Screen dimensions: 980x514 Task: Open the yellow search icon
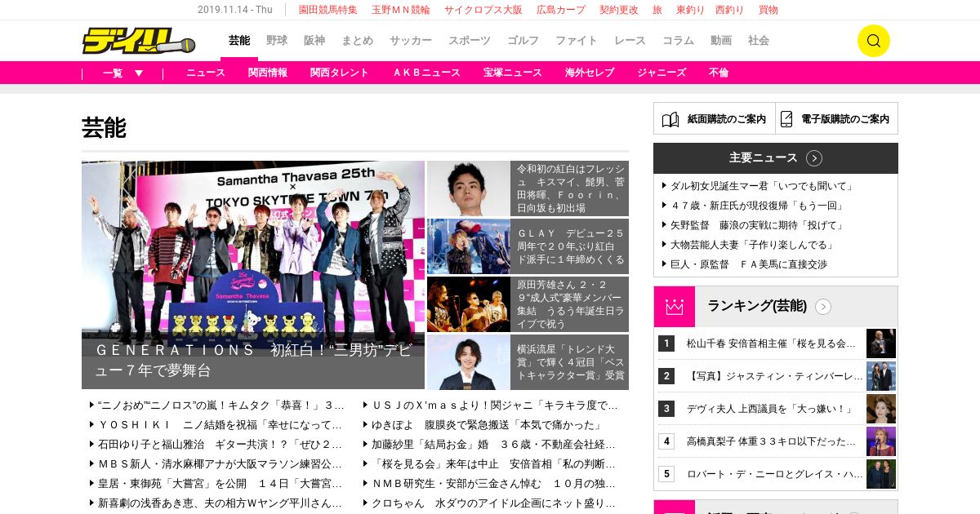873,41
